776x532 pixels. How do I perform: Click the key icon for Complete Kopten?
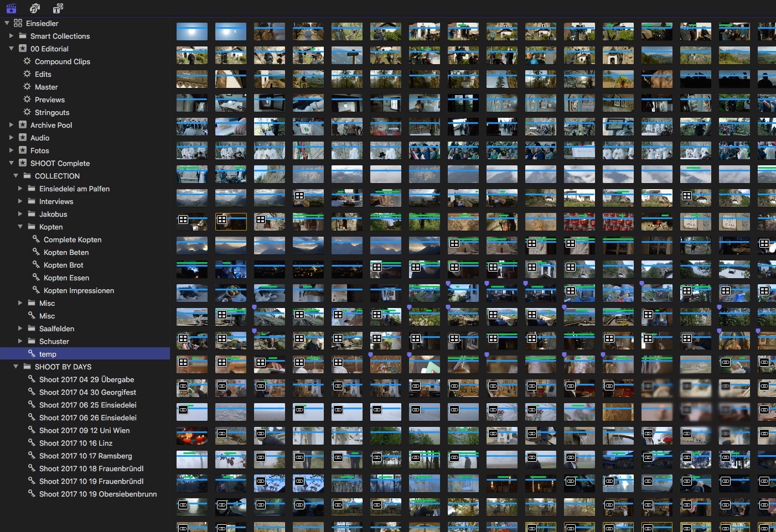tap(35, 239)
